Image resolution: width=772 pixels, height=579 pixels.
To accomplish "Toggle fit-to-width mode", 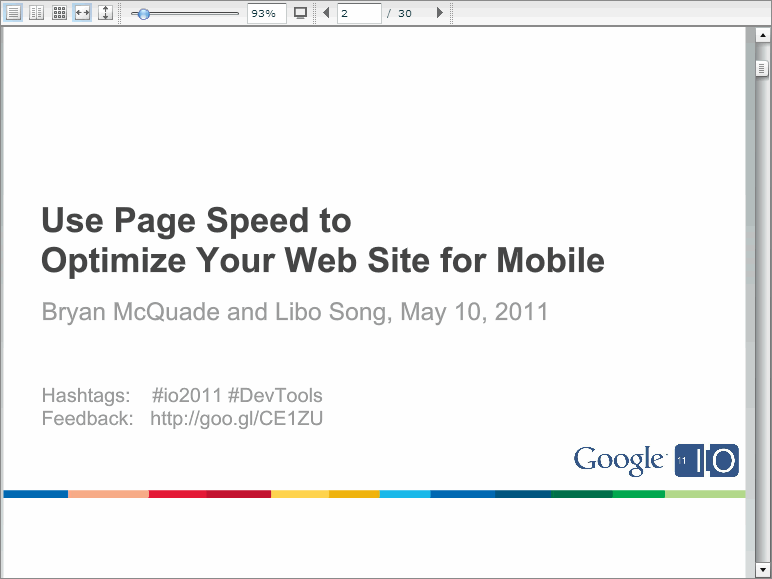I will pyautogui.click(x=82, y=13).
